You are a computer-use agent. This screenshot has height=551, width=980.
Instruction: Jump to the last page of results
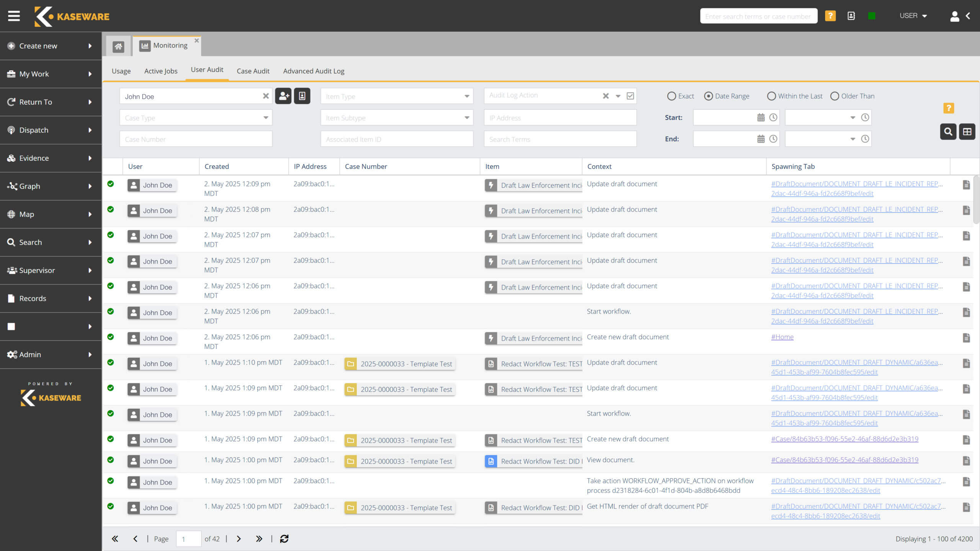point(259,539)
